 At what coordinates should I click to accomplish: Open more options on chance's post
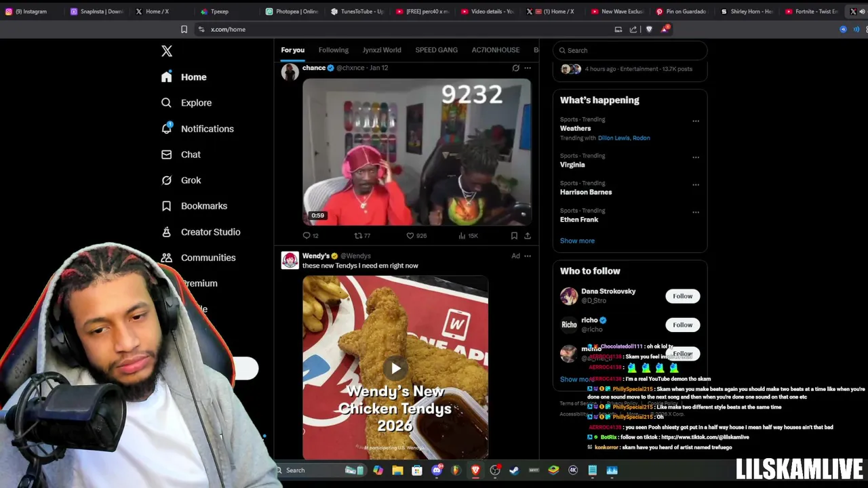(528, 68)
